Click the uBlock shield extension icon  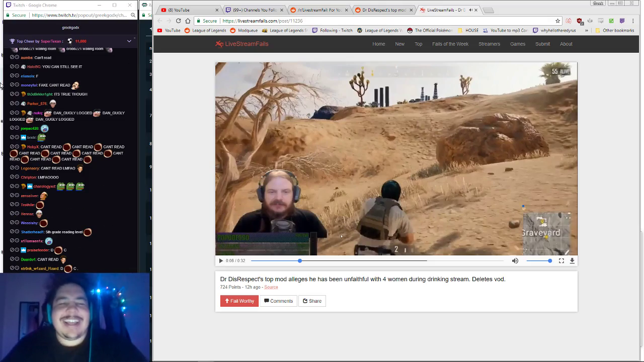point(579,21)
